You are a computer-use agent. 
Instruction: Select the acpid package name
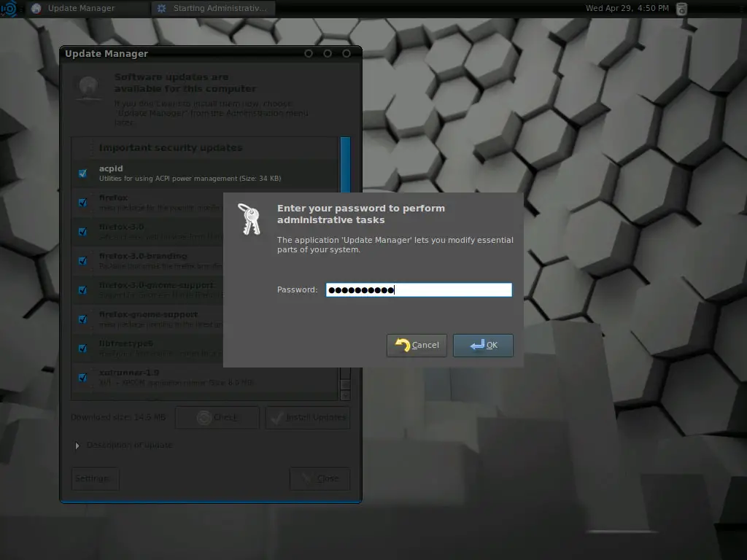tap(111, 168)
